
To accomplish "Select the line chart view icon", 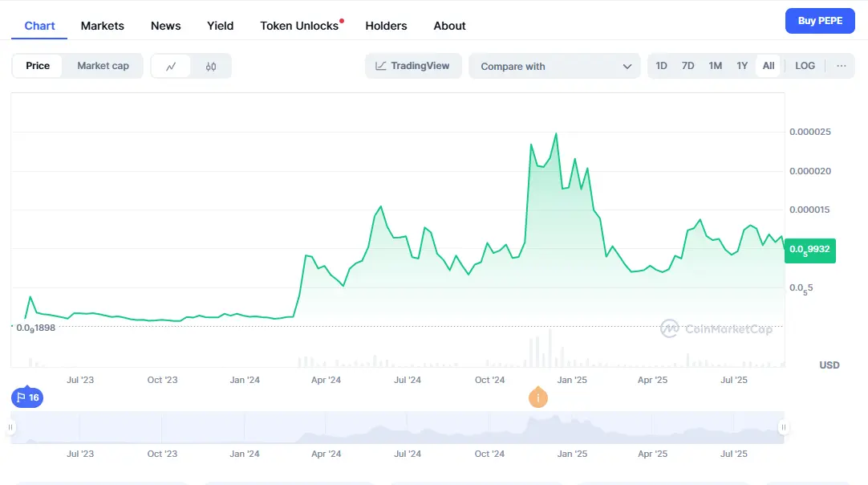I will 171,67.
